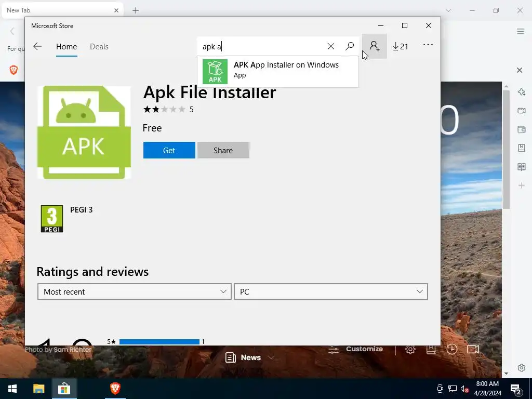Viewport: 532px width, 399px height.
Task: Open the browser tab search chevron
Action: [x=448, y=10]
